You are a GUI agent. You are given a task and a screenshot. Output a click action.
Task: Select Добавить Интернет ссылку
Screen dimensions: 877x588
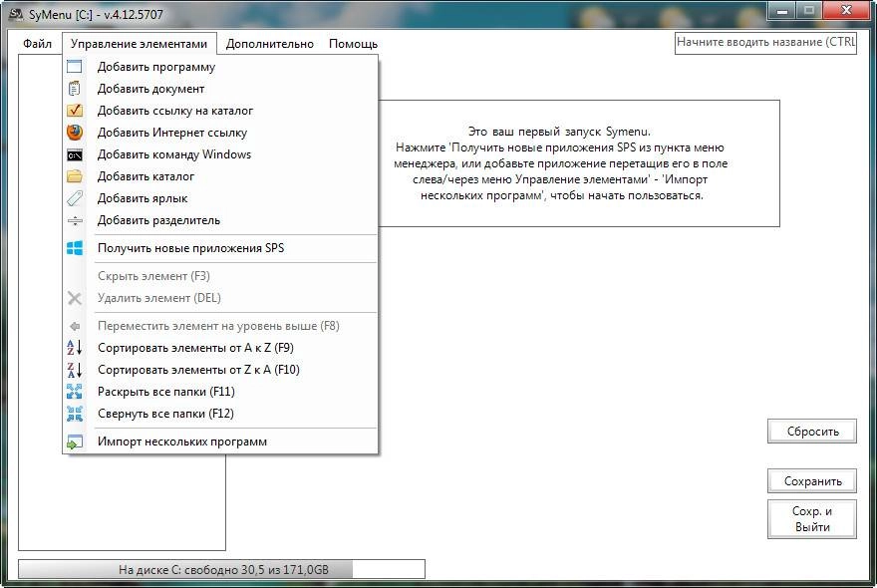click(220, 132)
